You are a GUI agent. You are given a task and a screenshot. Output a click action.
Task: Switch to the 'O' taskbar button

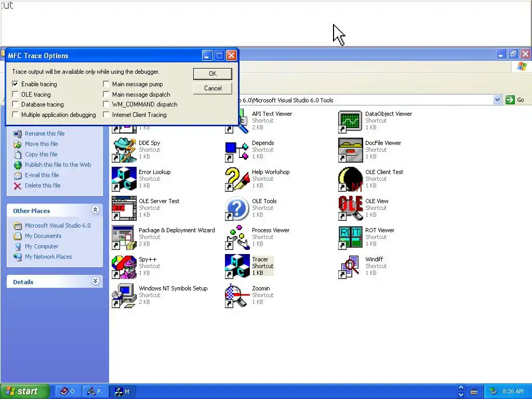point(68,392)
